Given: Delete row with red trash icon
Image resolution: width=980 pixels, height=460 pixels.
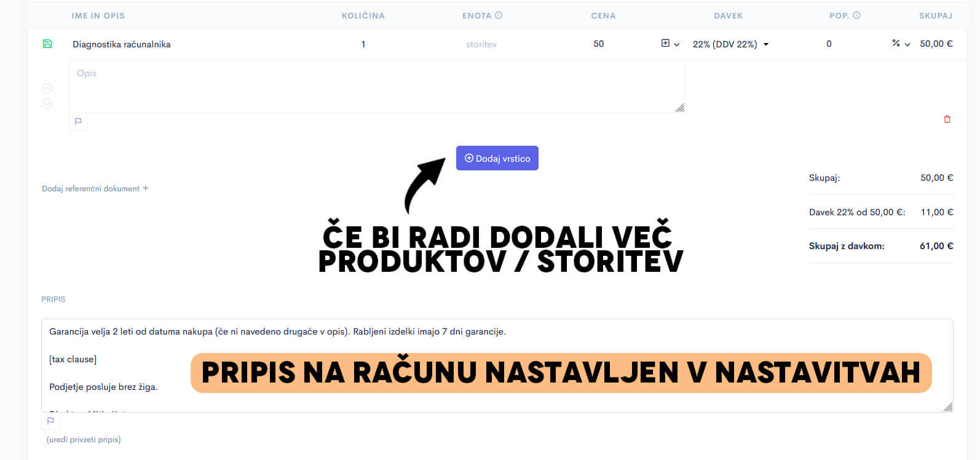Looking at the screenshot, I should (947, 119).
